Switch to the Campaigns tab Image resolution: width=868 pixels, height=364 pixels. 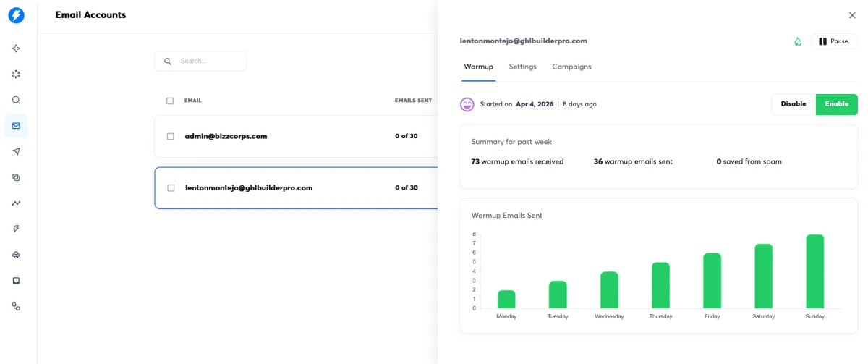pyautogui.click(x=571, y=67)
